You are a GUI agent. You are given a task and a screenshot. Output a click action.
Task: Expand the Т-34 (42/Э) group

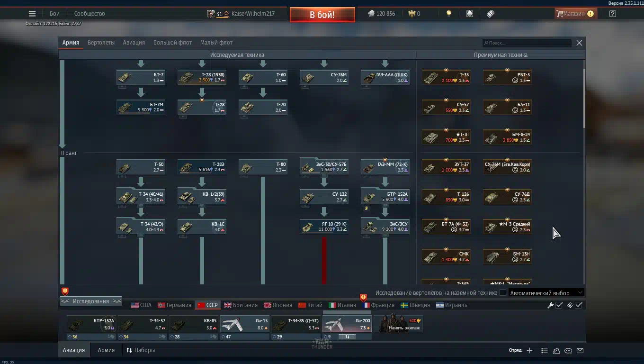click(141, 227)
